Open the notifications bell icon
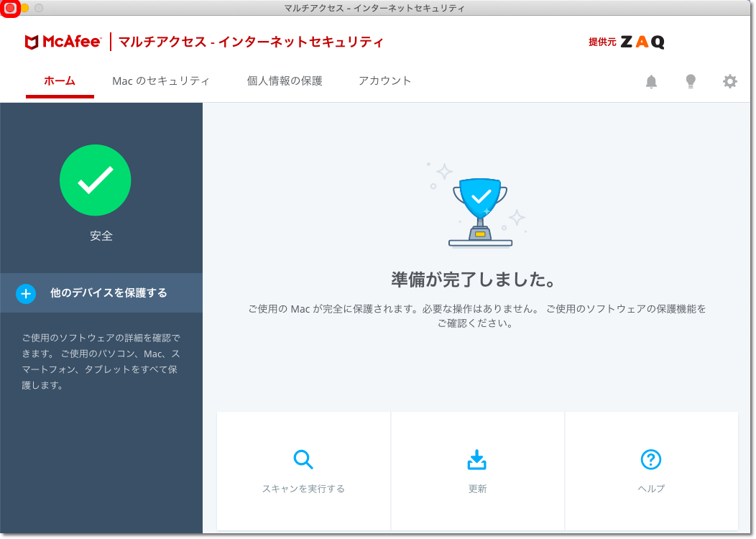The image size is (756, 539). (651, 81)
